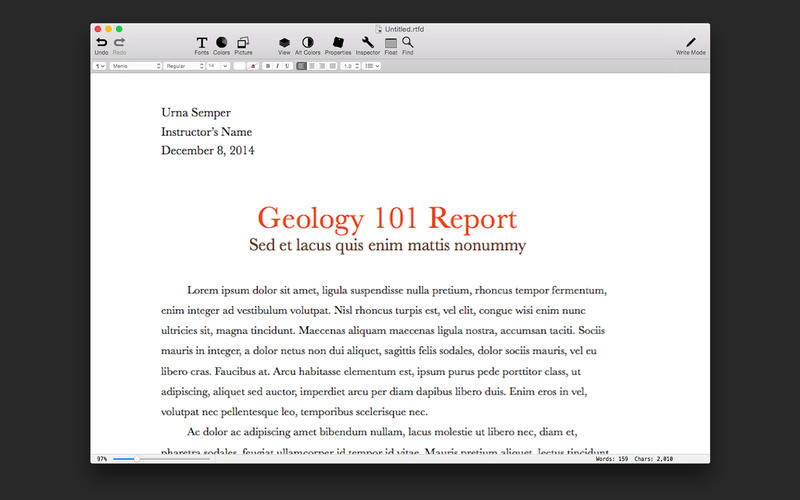Screen dimensions: 800x500
Task: Open Find with magnifier icon
Action: tap(408, 42)
